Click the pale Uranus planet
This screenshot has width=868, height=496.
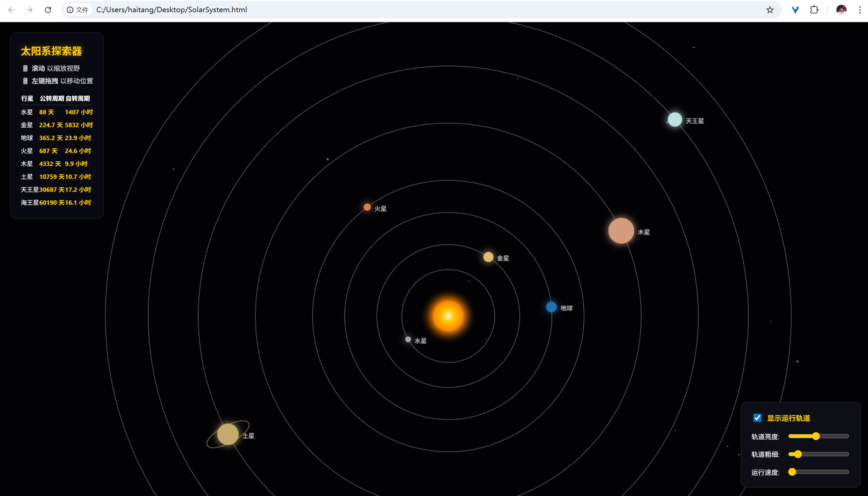click(x=674, y=119)
